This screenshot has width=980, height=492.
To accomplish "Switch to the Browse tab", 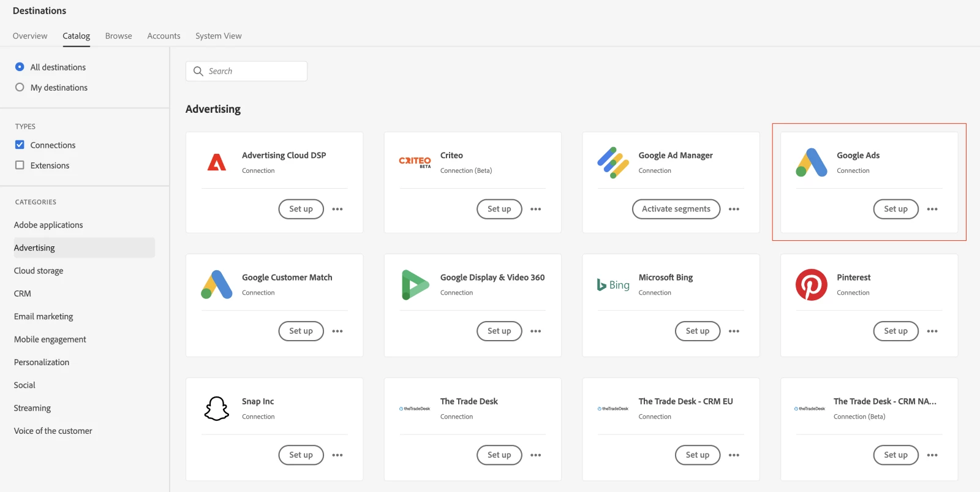I will click(x=119, y=36).
